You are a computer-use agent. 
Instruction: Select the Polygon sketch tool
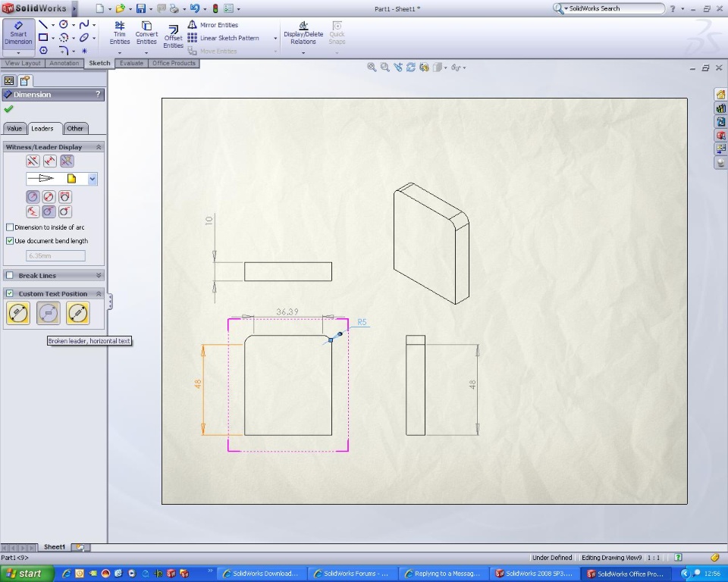43,51
